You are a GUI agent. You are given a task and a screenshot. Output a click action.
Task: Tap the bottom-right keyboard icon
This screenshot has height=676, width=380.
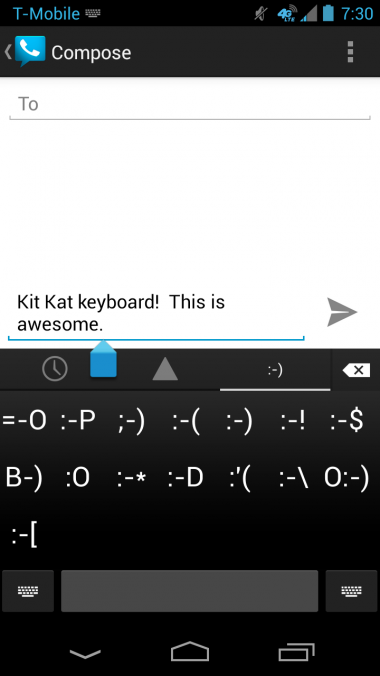tap(352, 591)
